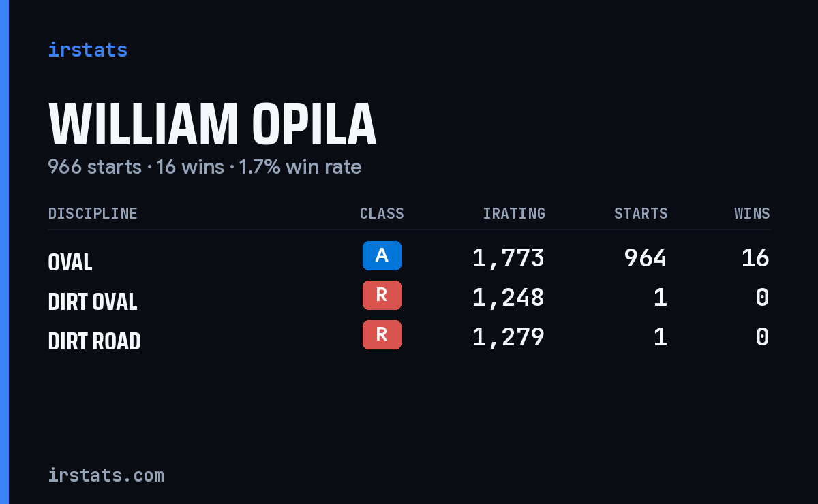
Task: Select the DIRT OVAL discipline row label
Action: 93,302
